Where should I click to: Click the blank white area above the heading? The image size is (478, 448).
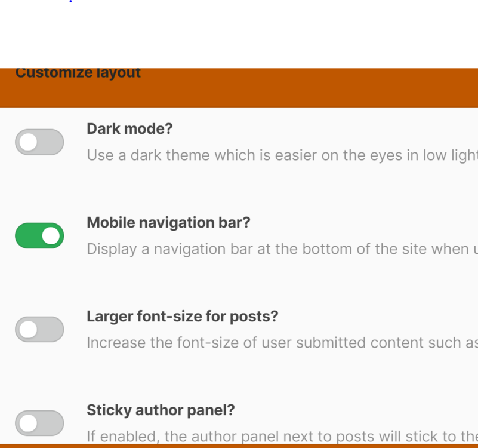(x=239, y=36)
